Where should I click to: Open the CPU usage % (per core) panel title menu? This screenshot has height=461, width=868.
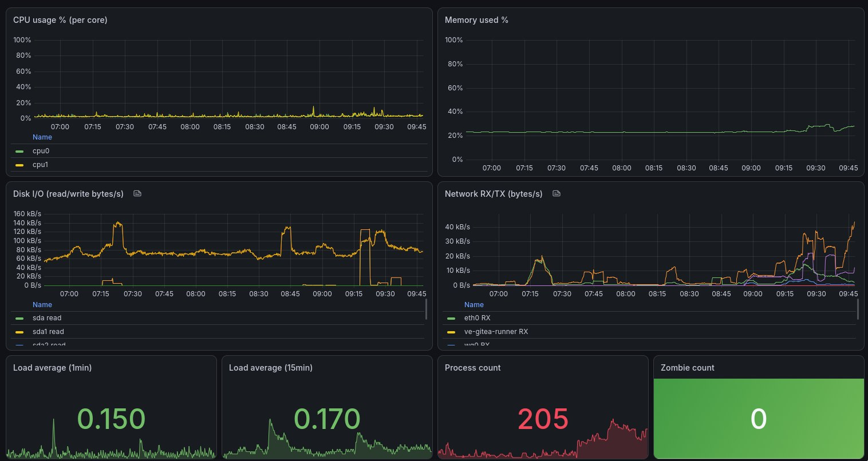coord(60,20)
